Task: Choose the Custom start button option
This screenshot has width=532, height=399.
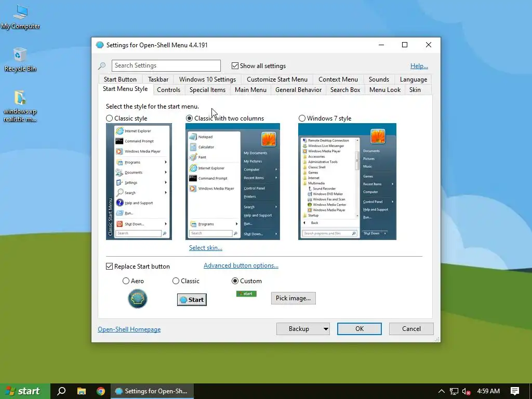Action: coord(235,281)
